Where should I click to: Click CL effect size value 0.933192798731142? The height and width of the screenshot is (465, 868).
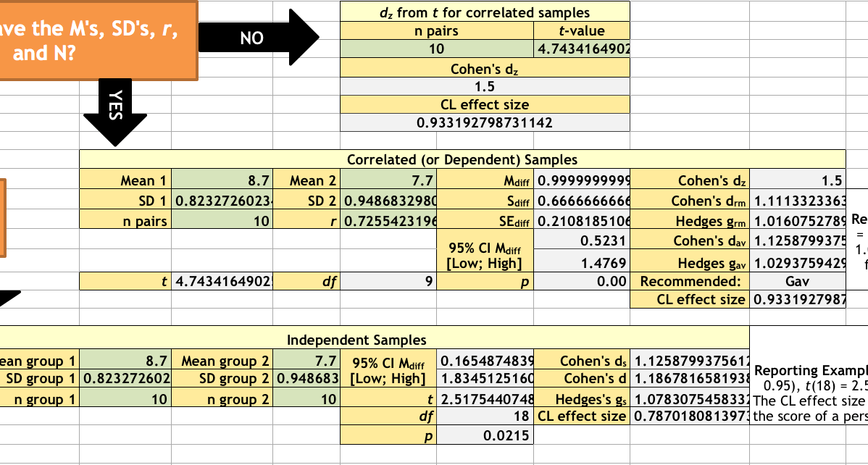(485, 122)
